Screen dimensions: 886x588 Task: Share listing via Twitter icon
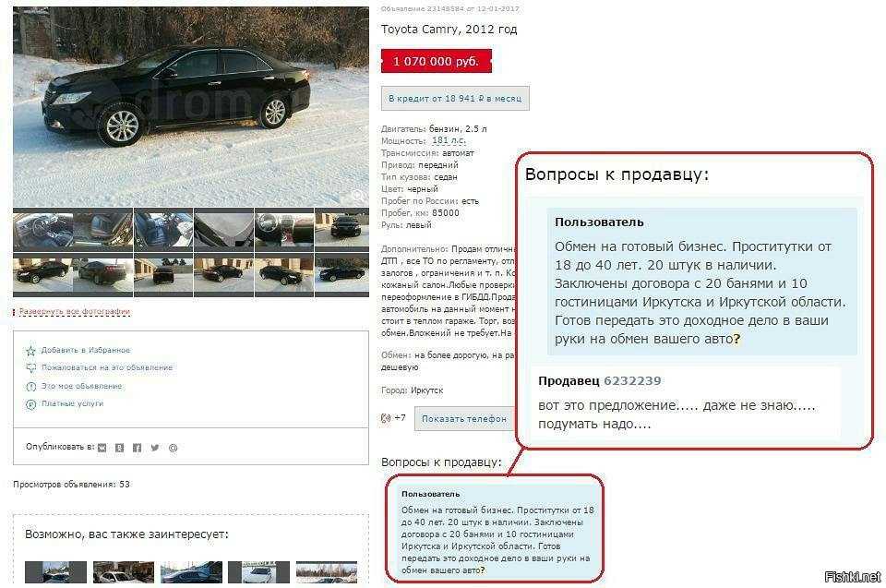[x=155, y=448]
